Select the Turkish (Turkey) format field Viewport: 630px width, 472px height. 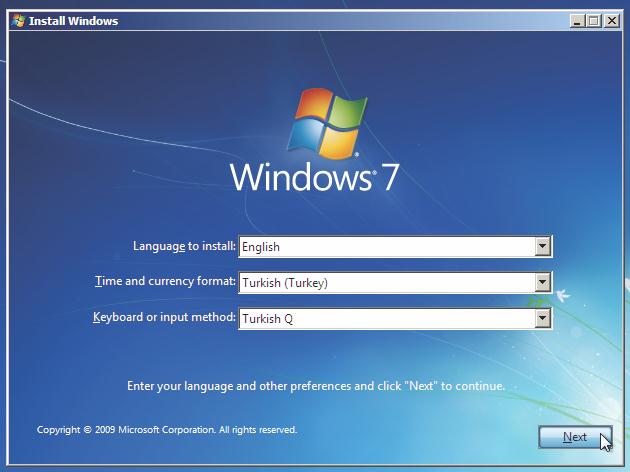pyautogui.click(x=395, y=282)
